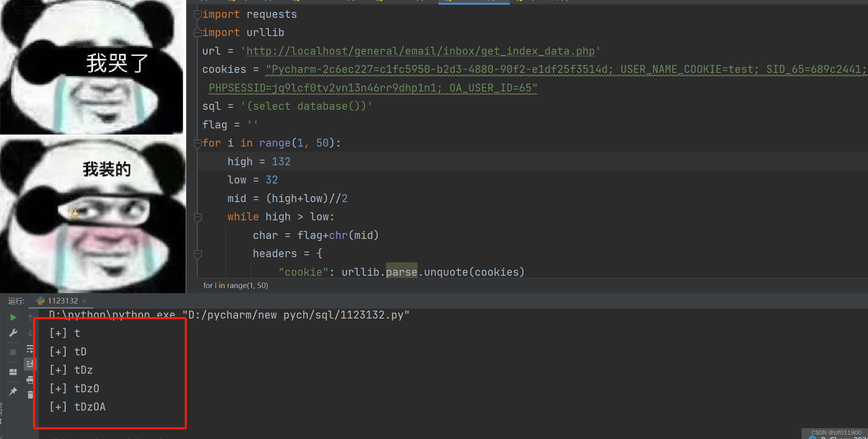This screenshot has width=868, height=439.
Task: Click the up-arrow stack trace icon
Action: (x=30, y=317)
